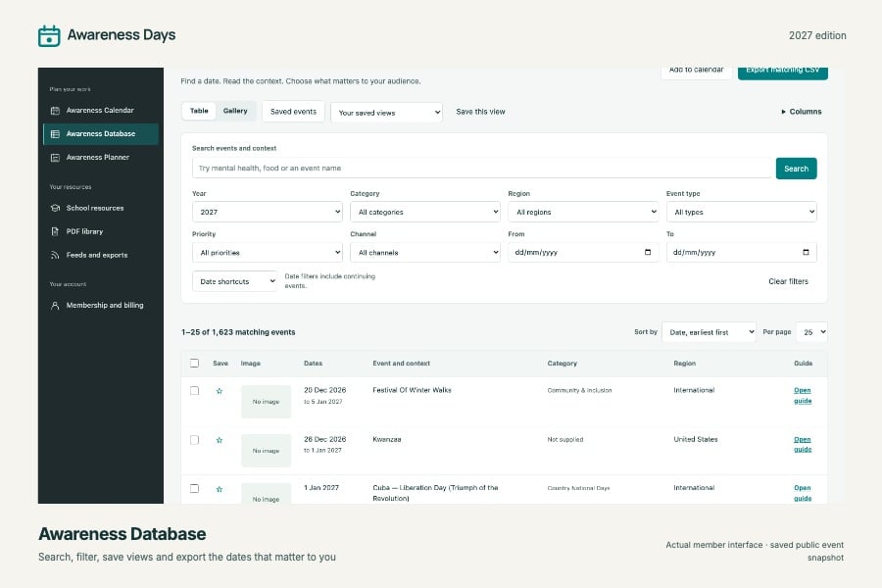The height and width of the screenshot is (588, 882).
Task: Click the Category column header
Action: tap(562, 364)
